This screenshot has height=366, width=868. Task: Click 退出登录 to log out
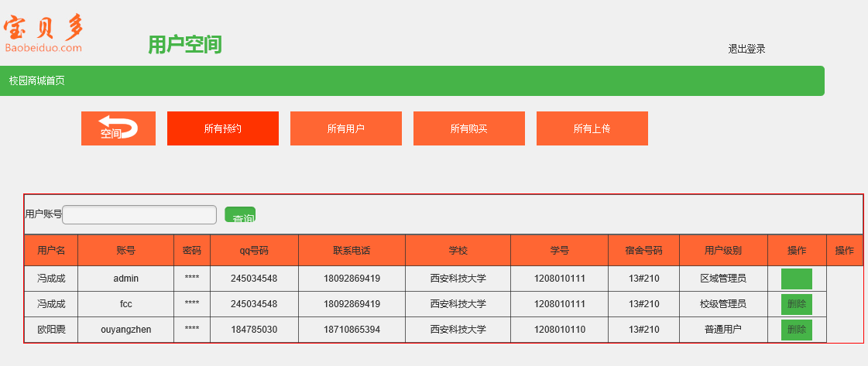746,49
